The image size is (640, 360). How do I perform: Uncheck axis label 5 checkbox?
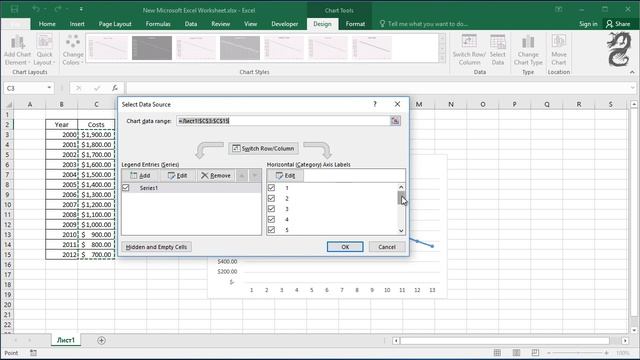pos(271,230)
